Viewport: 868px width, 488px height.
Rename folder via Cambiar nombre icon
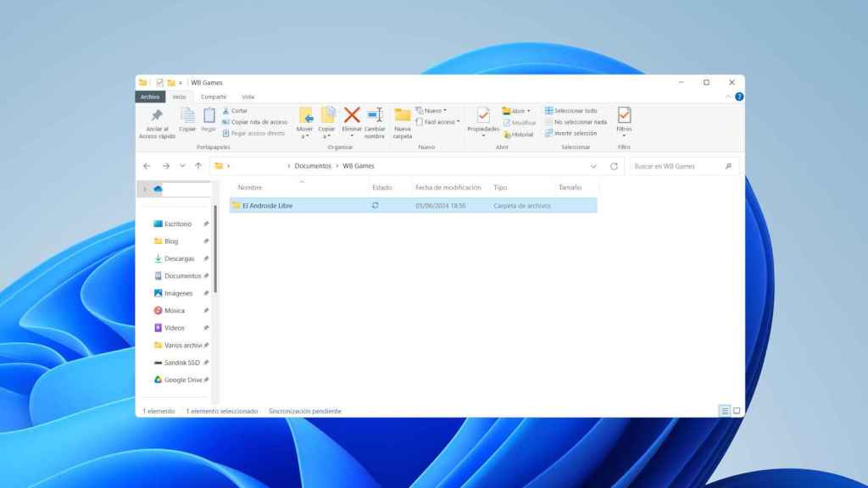(373, 118)
